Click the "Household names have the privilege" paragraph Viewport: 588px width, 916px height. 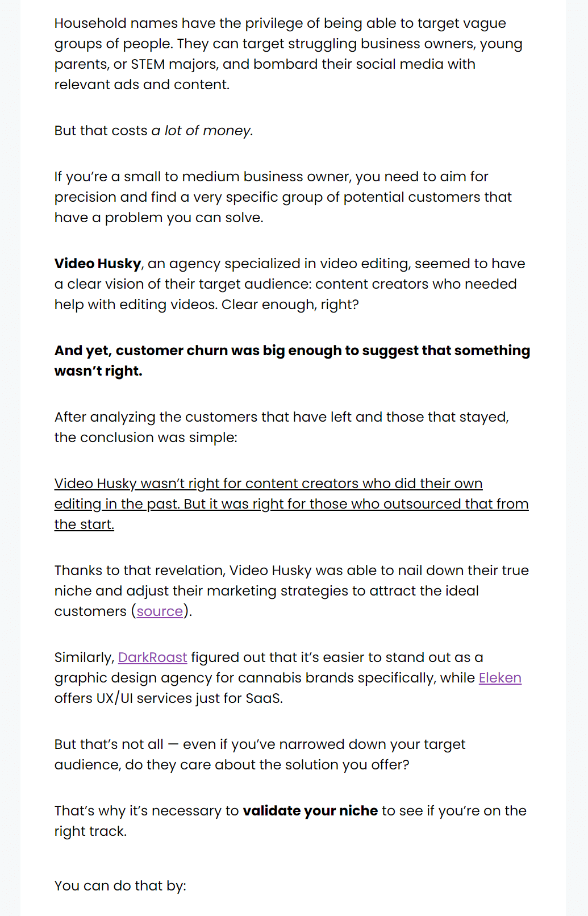[x=280, y=23]
